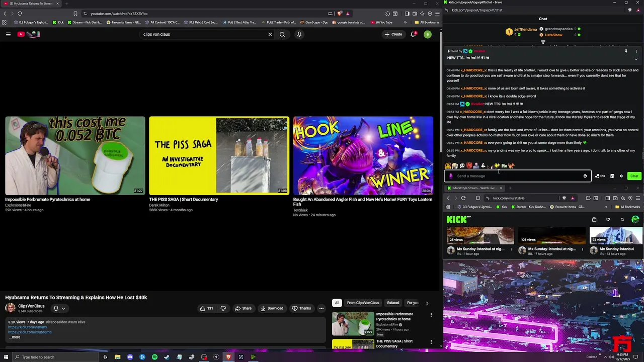Viewport: 644px width, 362px height.
Task: Reload the YouTube browser page
Action: pos(20,14)
